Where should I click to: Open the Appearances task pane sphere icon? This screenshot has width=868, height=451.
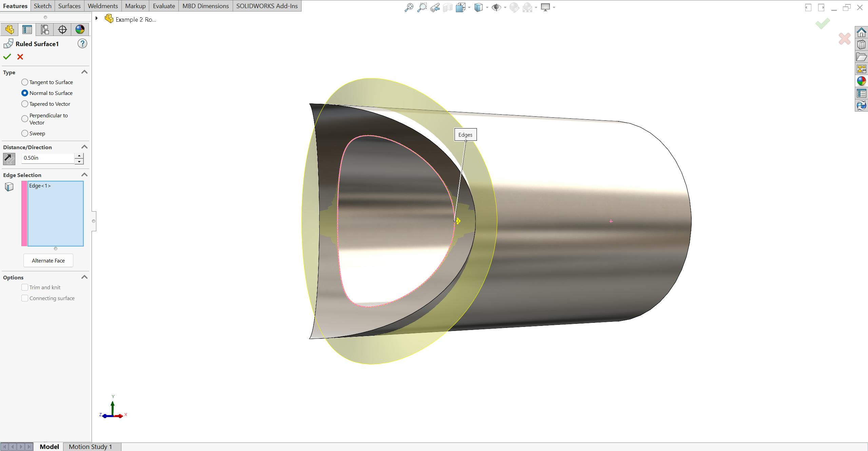point(862,81)
